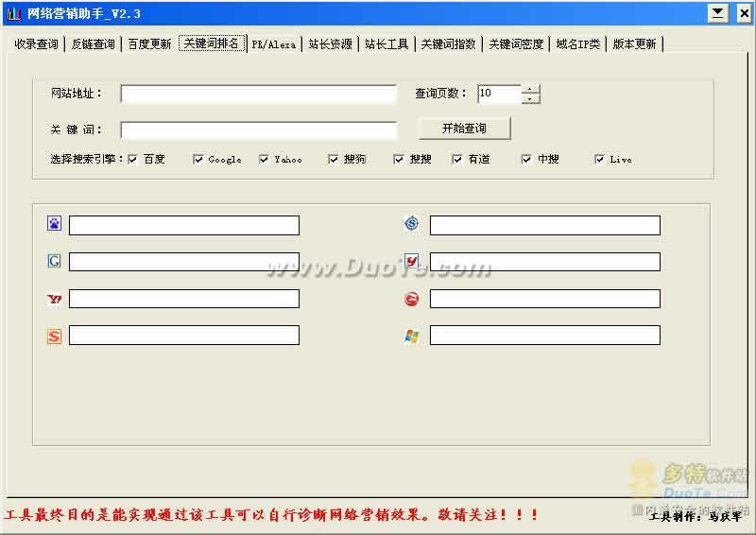The height and width of the screenshot is (535, 756).
Task: Click the 查询页数 number field
Action: [500, 94]
